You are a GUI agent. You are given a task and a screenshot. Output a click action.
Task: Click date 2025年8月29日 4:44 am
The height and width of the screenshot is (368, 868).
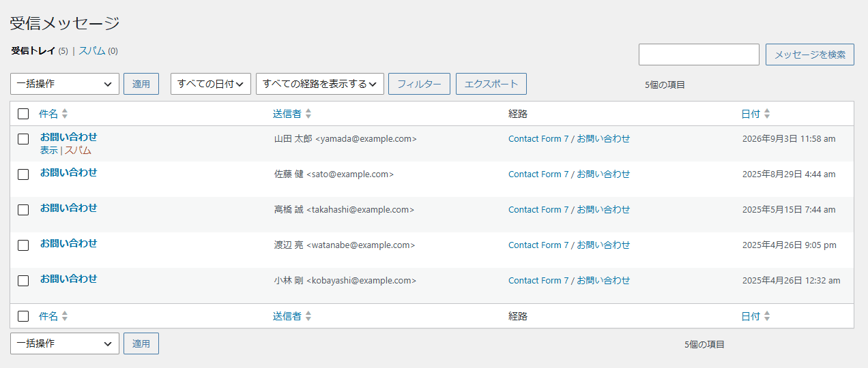tap(789, 174)
